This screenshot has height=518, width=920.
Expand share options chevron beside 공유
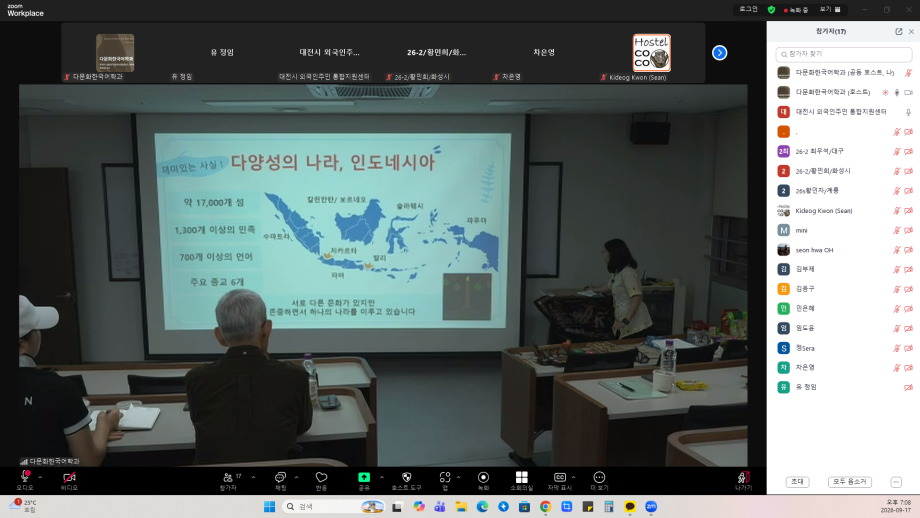pyautogui.click(x=381, y=478)
